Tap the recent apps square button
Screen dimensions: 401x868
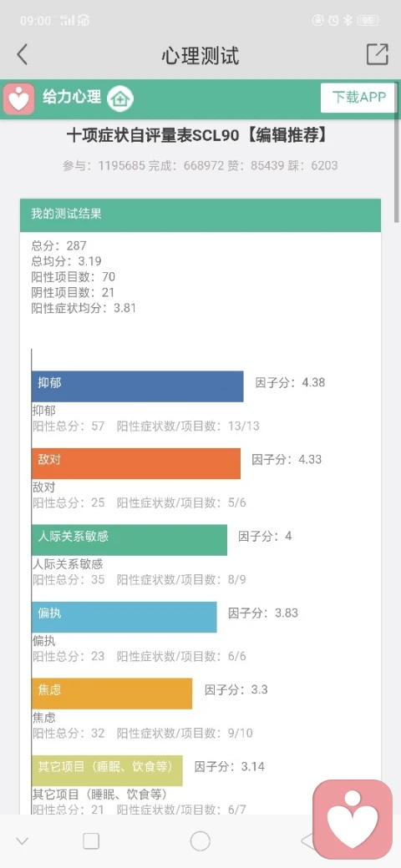coord(91,841)
